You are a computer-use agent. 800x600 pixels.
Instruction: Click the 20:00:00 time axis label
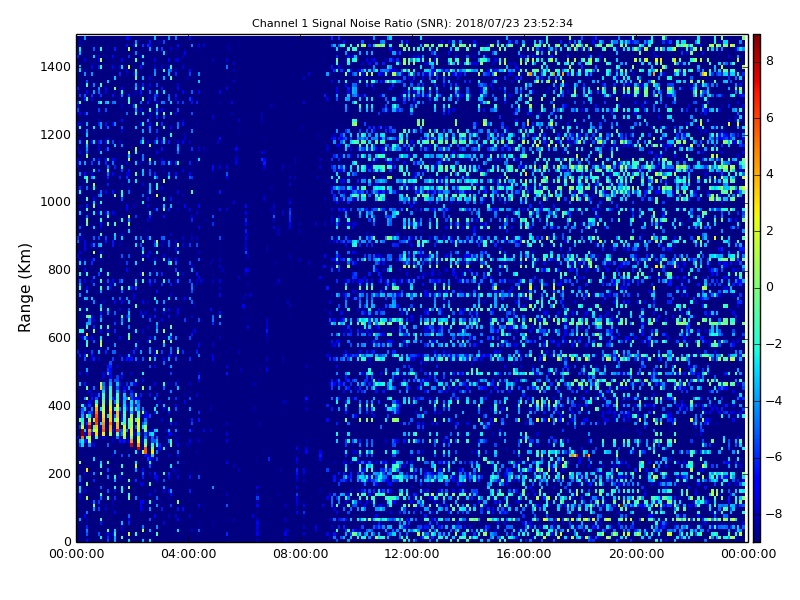point(637,554)
